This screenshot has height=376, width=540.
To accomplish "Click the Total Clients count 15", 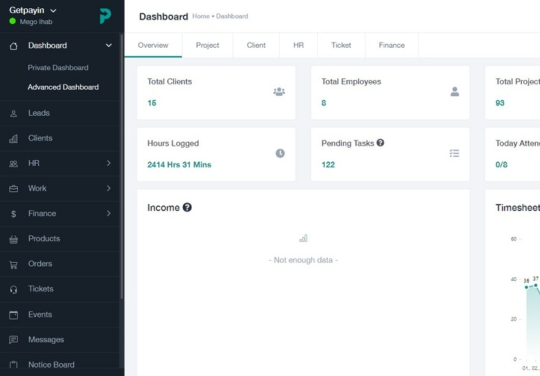I will click(x=152, y=103).
